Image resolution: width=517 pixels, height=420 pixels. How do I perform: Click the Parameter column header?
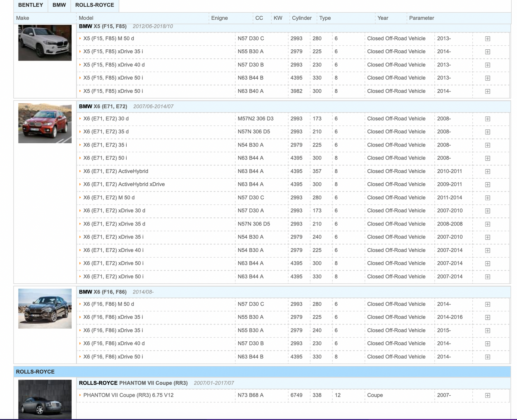point(422,18)
